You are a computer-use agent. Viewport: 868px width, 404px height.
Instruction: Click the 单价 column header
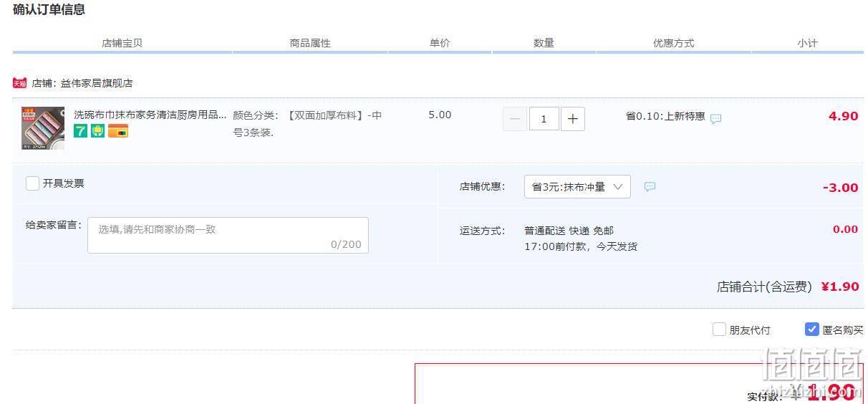pos(440,43)
